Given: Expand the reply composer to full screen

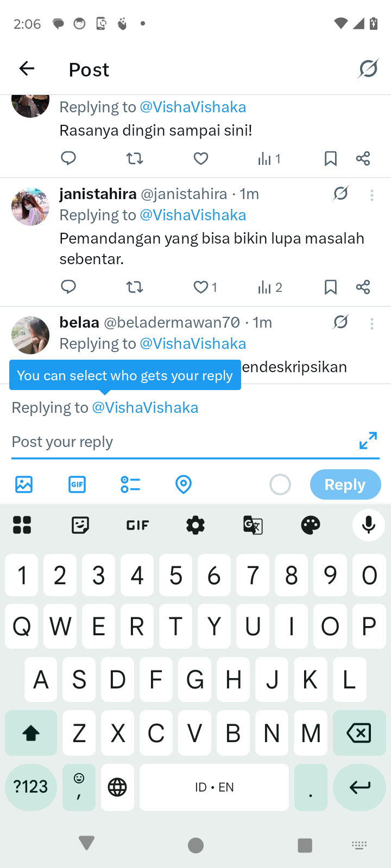Looking at the screenshot, I should click(x=368, y=441).
